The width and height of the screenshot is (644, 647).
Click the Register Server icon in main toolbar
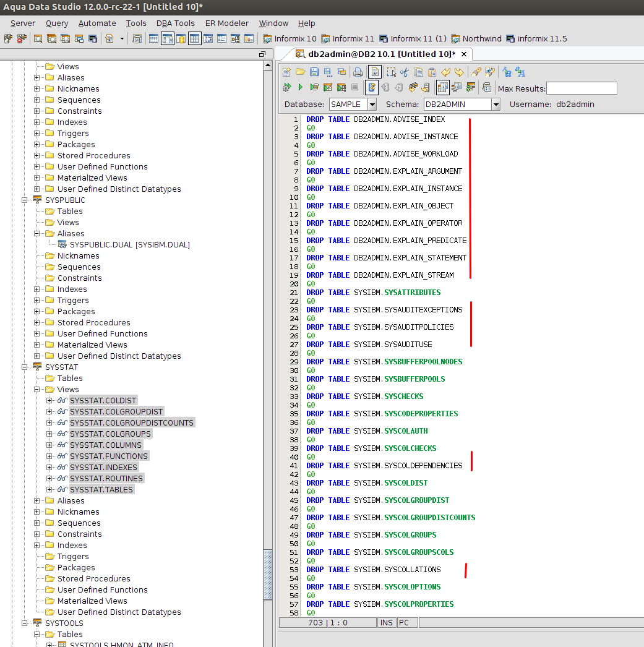[x=7, y=38]
